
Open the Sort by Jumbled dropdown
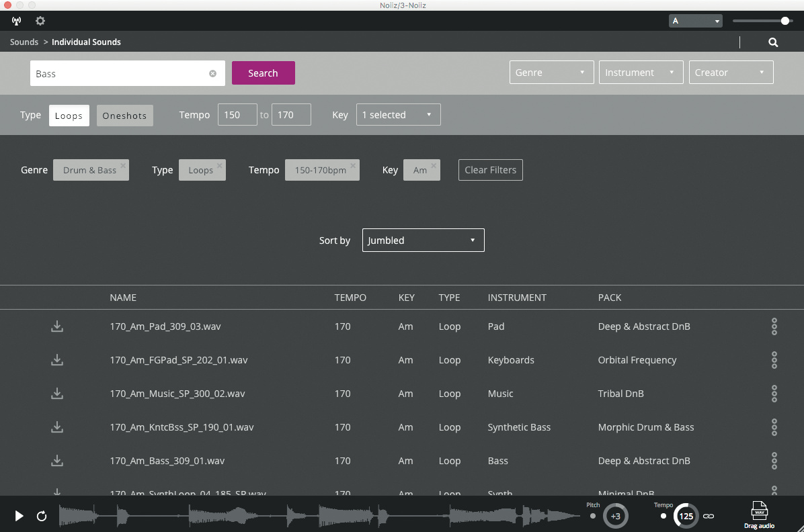(423, 240)
